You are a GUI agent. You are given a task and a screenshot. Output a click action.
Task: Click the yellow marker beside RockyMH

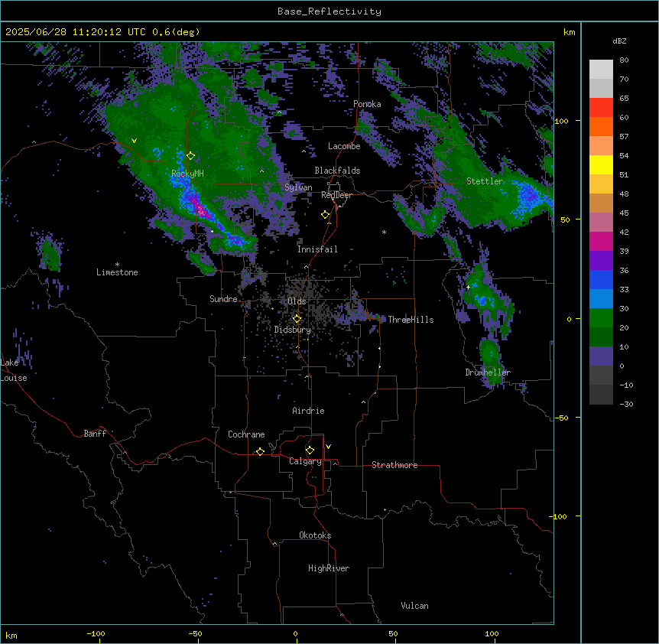[191, 156]
